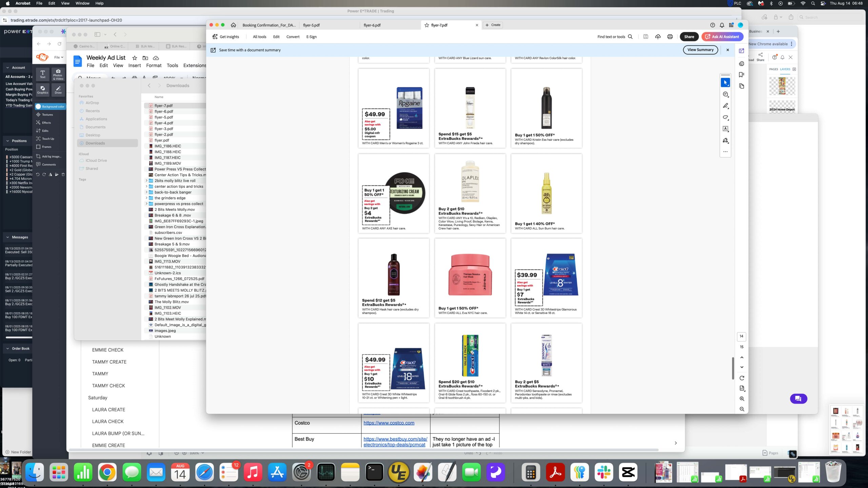Choose the Select arrow tool
Image resolution: width=868 pixels, height=488 pixels.
pos(725,83)
